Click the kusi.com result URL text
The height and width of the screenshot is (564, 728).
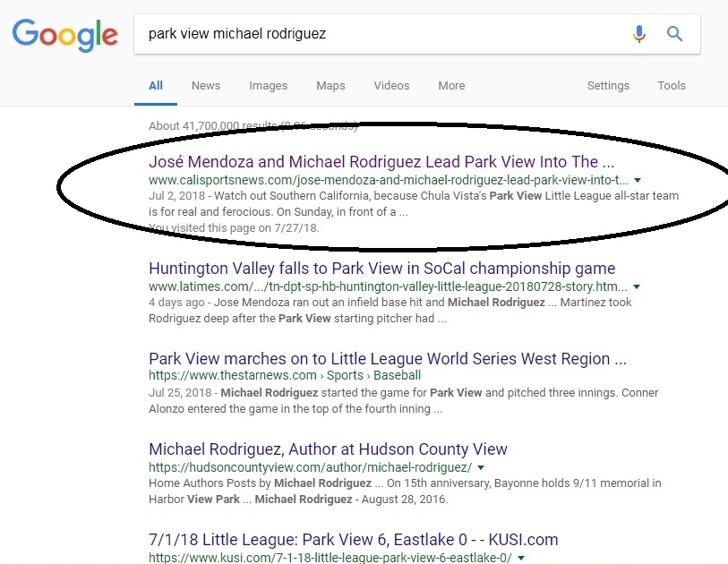point(330,558)
